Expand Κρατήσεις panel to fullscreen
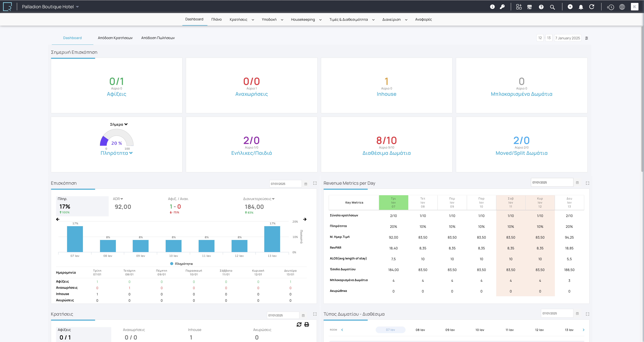 pos(315,314)
